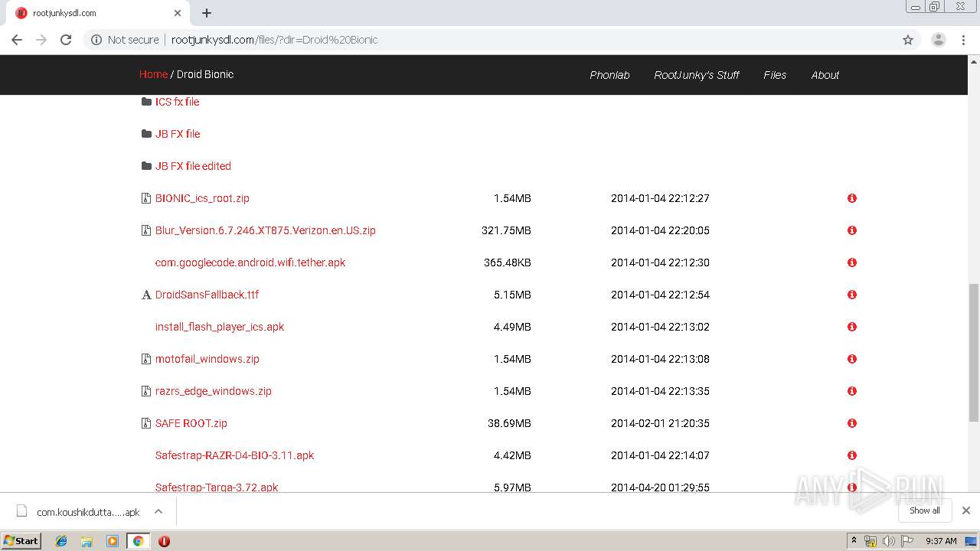Click info icon for razrs_edge_windows.zip

(x=851, y=391)
